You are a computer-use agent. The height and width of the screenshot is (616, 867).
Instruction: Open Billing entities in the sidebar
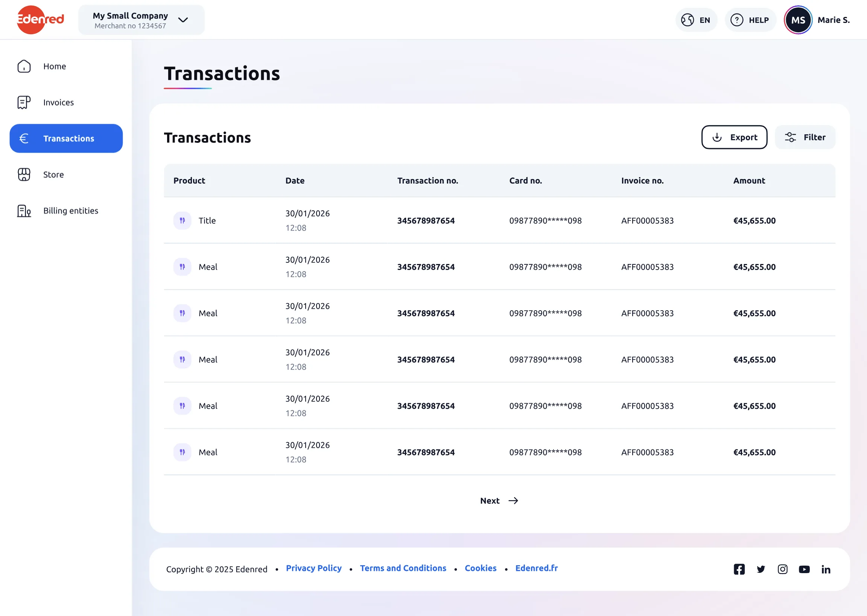pos(66,211)
